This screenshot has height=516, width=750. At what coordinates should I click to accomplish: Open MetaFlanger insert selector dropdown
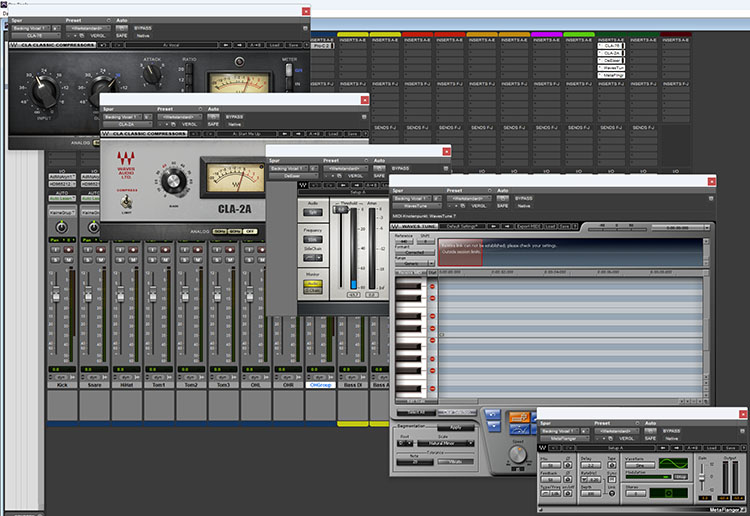[x=564, y=439]
